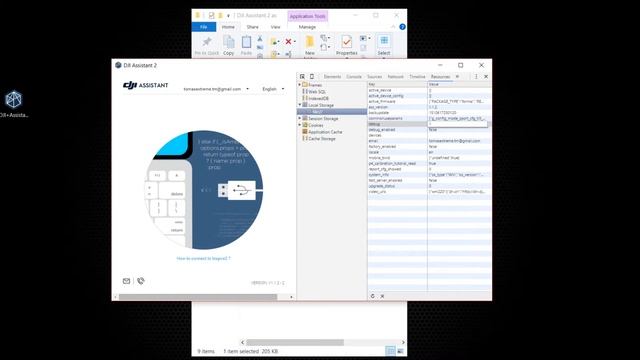Click the Key column header

click(397, 84)
